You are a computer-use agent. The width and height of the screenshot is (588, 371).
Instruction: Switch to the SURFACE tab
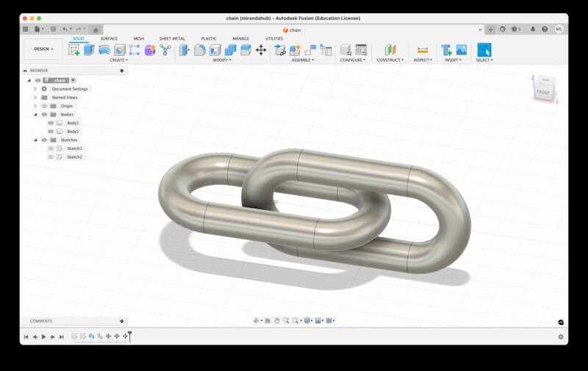109,38
